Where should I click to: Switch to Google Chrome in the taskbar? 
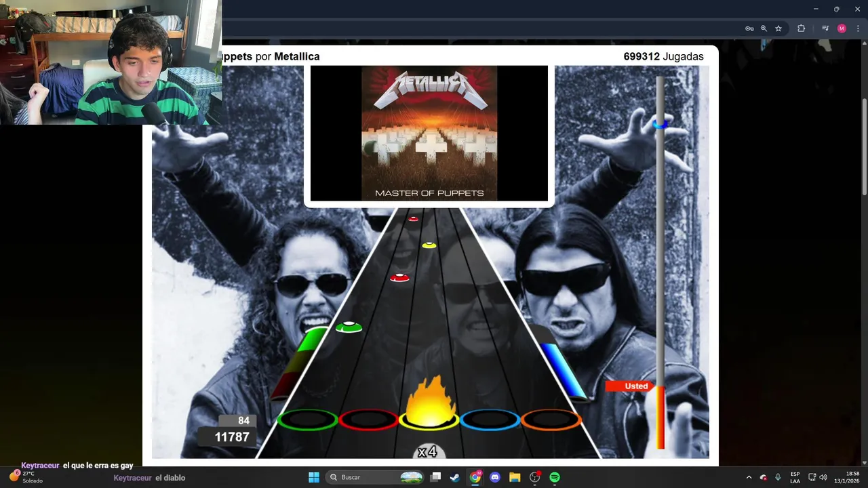pyautogui.click(x=475, y=477)
